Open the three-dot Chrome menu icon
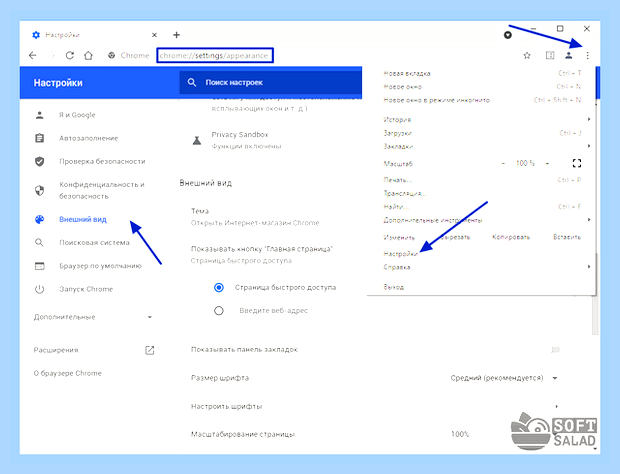This screenshot has width=620, height=474. point(587,56)
